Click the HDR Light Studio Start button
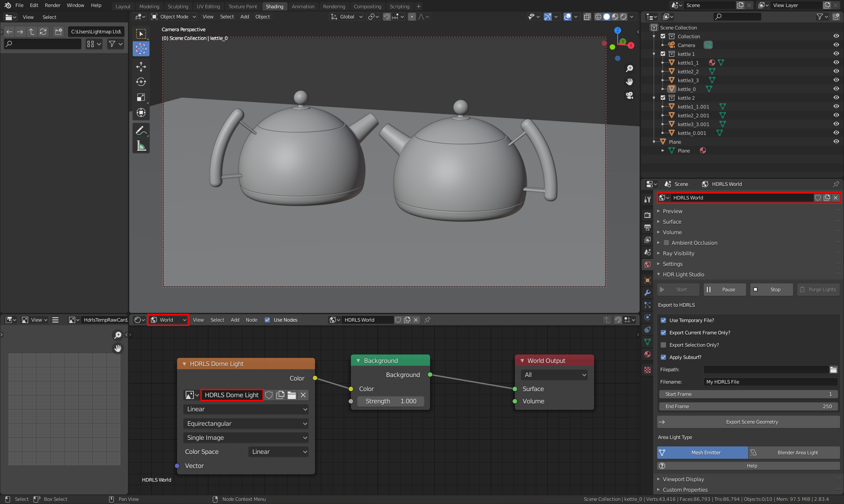 678,289
